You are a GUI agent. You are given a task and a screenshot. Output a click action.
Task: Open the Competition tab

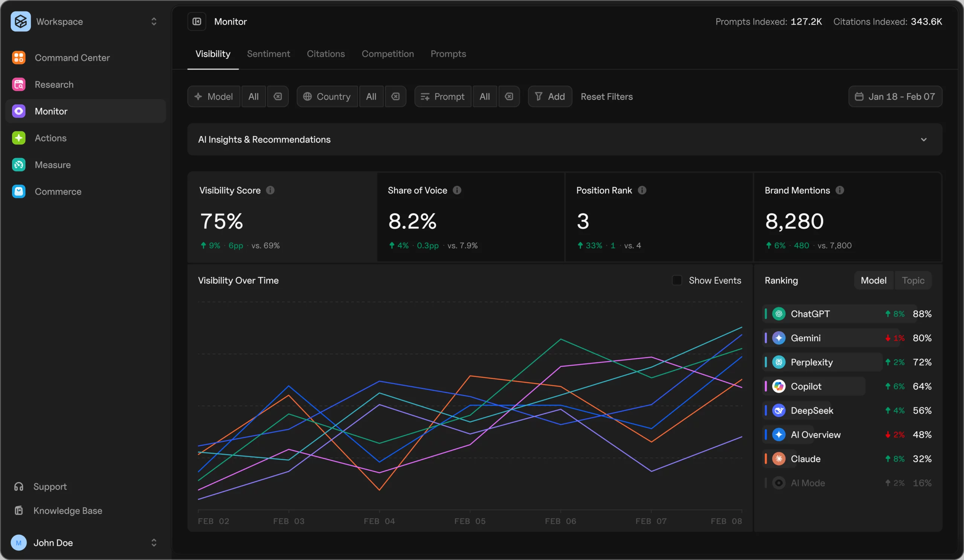(x=387, y=54)
